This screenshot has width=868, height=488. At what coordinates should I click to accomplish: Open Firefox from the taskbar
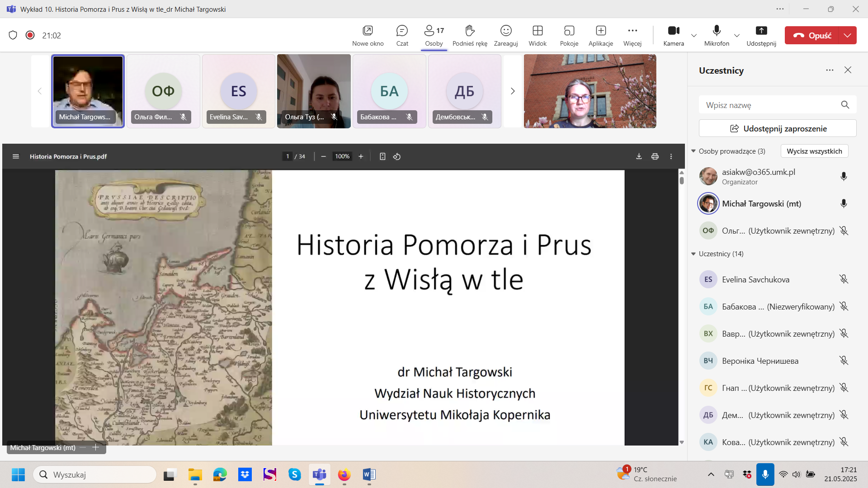coord(344,474)
